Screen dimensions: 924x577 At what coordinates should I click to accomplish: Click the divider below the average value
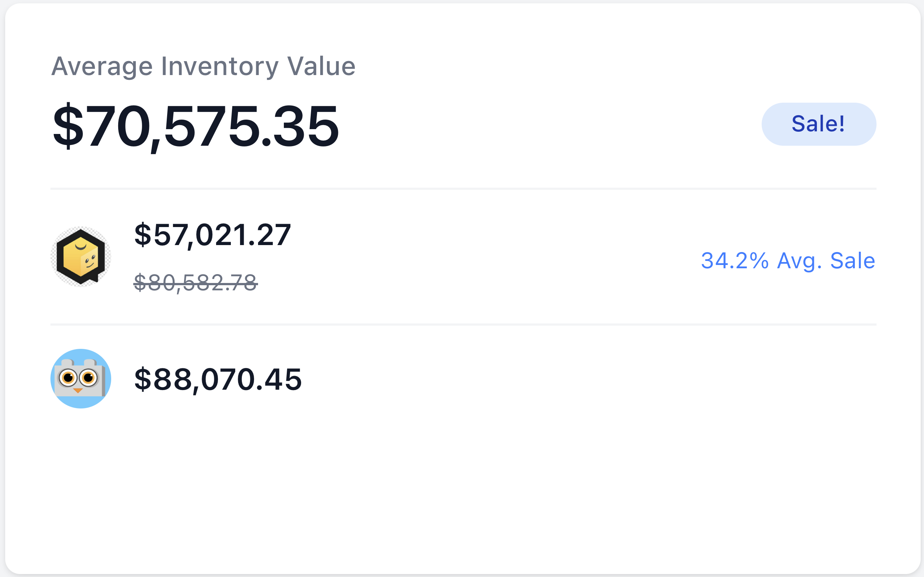click(x=463, y=188)
